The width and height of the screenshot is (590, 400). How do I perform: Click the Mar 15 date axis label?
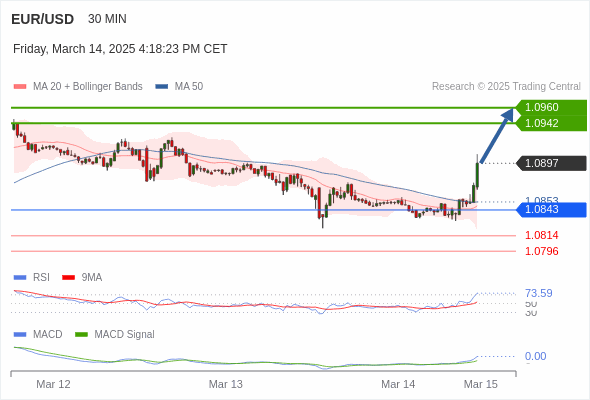481,384
